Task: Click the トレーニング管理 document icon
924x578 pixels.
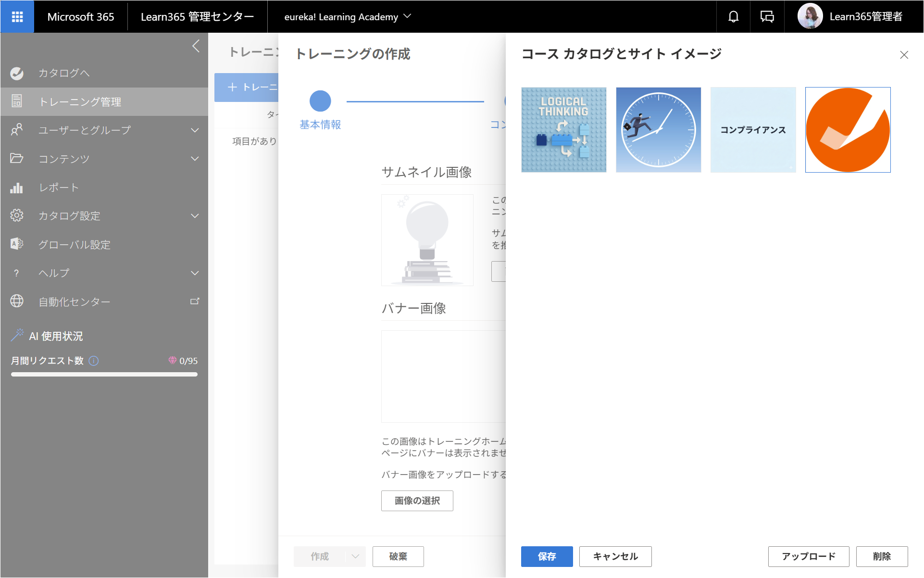Action: coord(17,101)
